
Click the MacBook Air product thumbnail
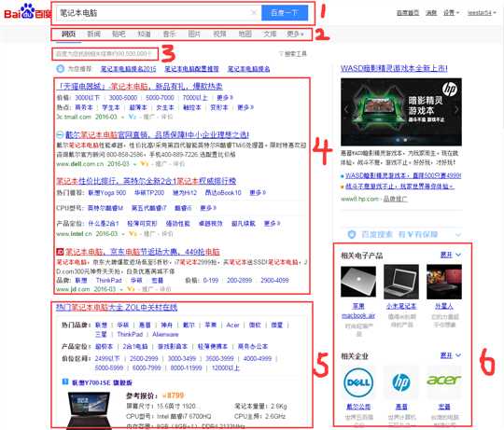coord(358,282)
